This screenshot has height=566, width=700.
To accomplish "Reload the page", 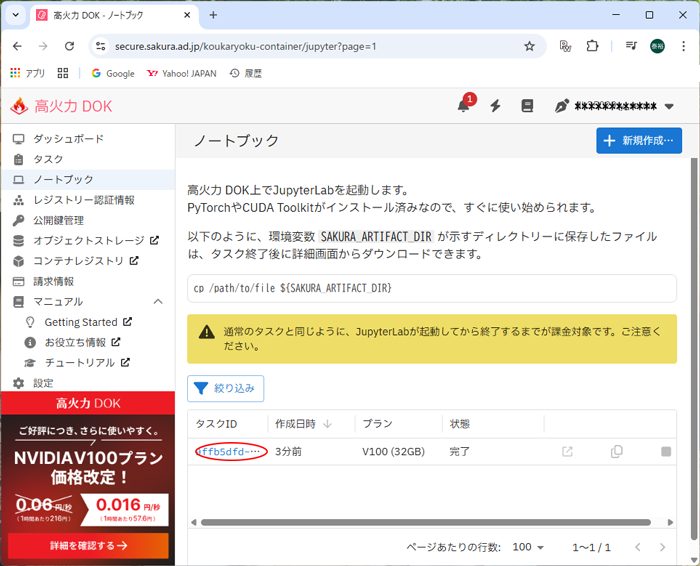I will pos(69,46).
